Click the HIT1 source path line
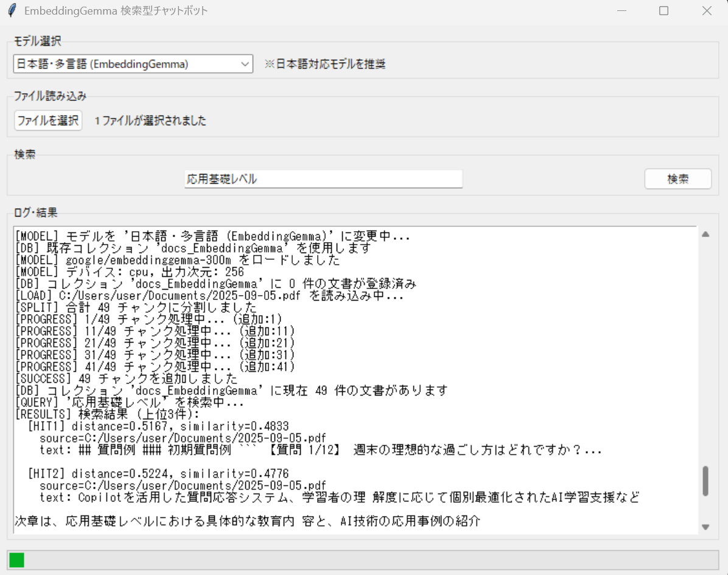728x575 pixels. 183,437
